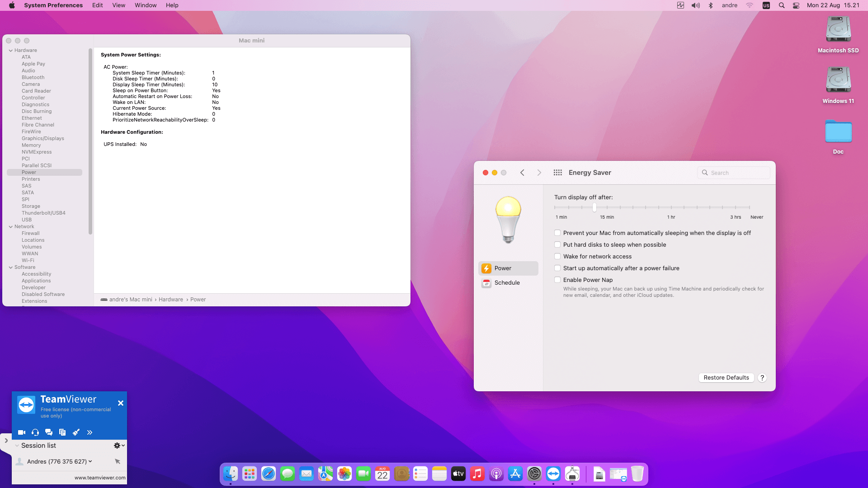Click the TeamViewer remote control cursor icon
868x488 pixels.
(118, 461)
